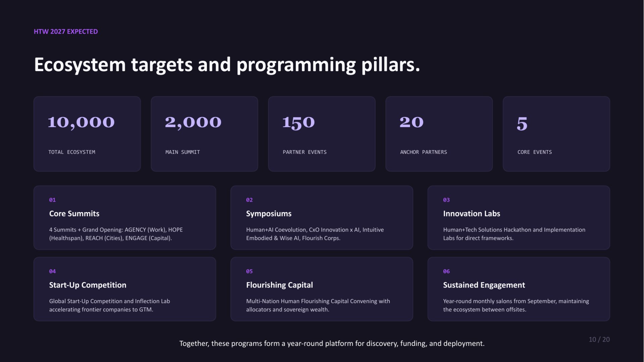This screenshot has width=644, height=362.
Task: Select the slide title about ecosystem targets
Action: point(227,65)
